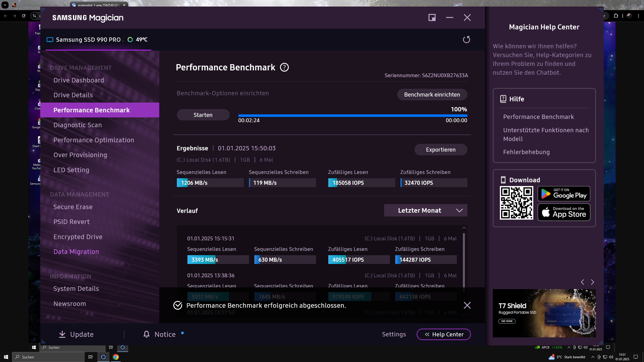Click the Exportieren results button
The image size is (644, 362).
pyautogui.click(x=440, y=150)
